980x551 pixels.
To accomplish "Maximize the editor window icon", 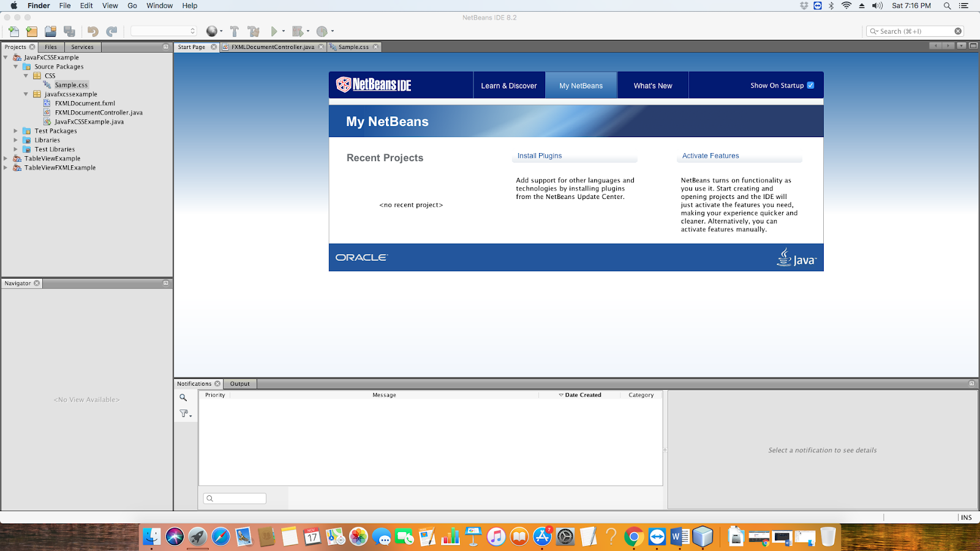I will (x=973, y=46).
